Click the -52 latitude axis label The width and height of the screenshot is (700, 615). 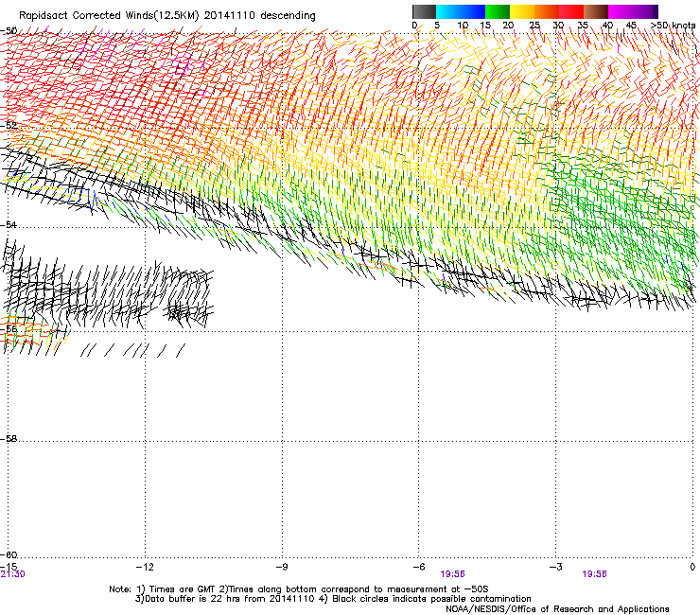point(9,125)
